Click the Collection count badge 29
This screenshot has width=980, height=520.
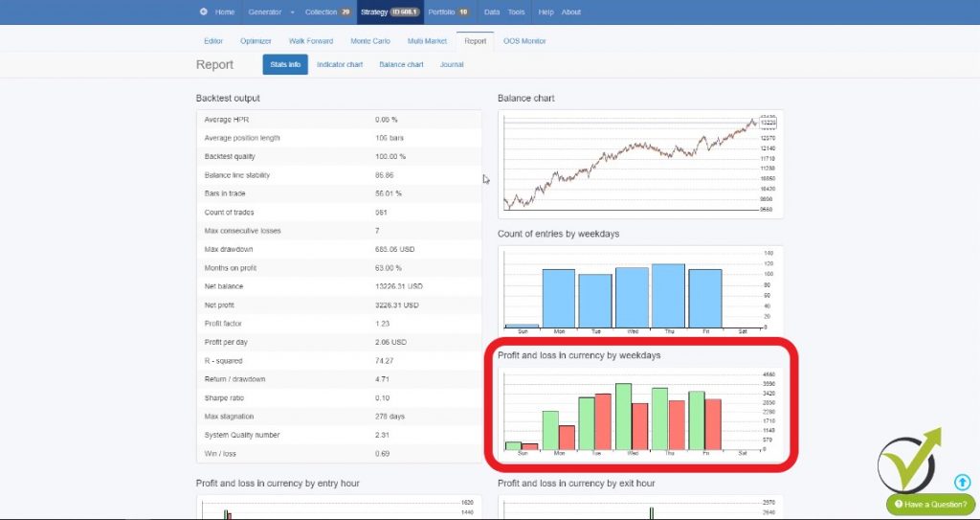[345, 11]
